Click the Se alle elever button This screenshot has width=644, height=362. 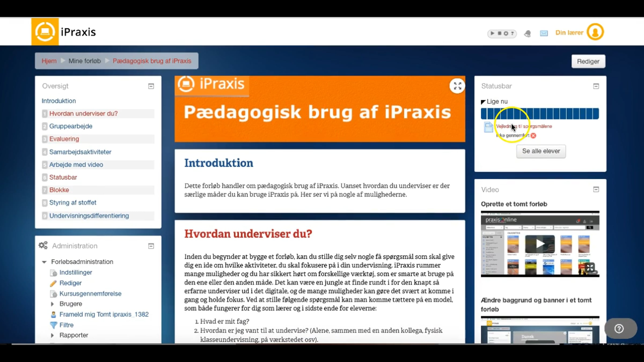pyautogui.click(x=541, y=151)
